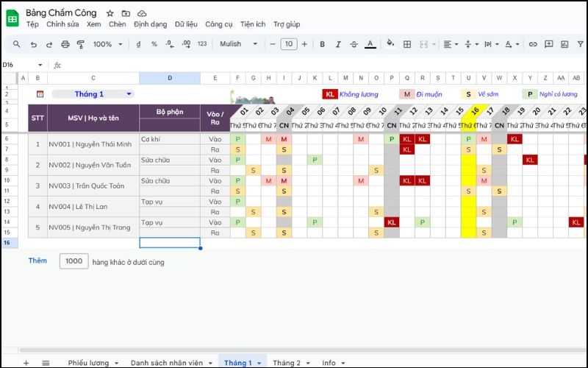Create a filter
Viewport: 588px width, 368px height.
[581, 44]
